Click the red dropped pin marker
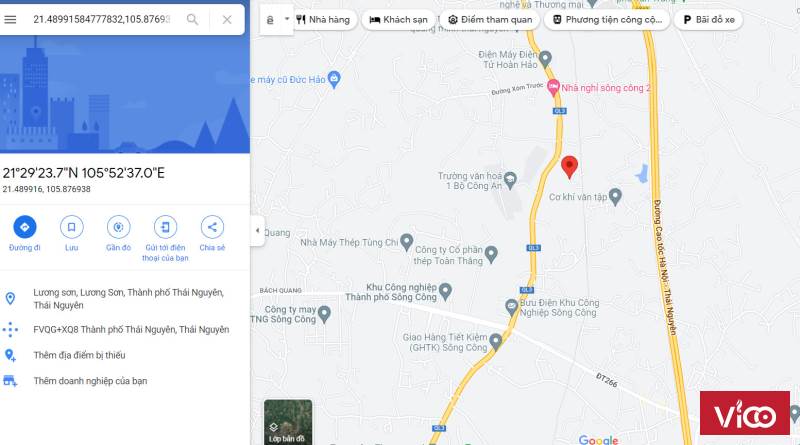Viewport: 800px width, 445px height. pyautogui.click(x=569, y=167)
